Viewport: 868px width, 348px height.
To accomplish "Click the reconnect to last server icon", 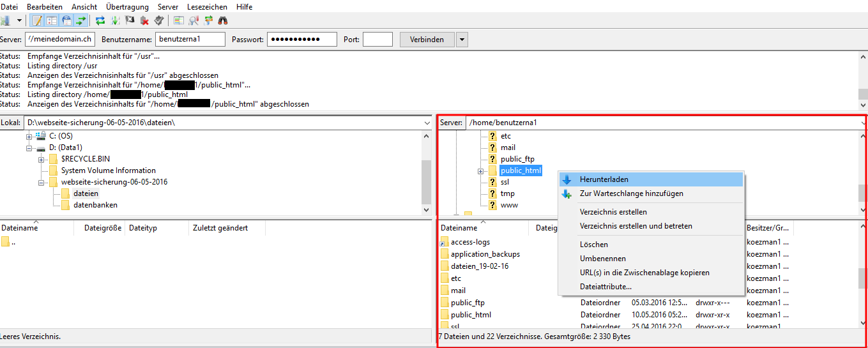I will point(159,20).
